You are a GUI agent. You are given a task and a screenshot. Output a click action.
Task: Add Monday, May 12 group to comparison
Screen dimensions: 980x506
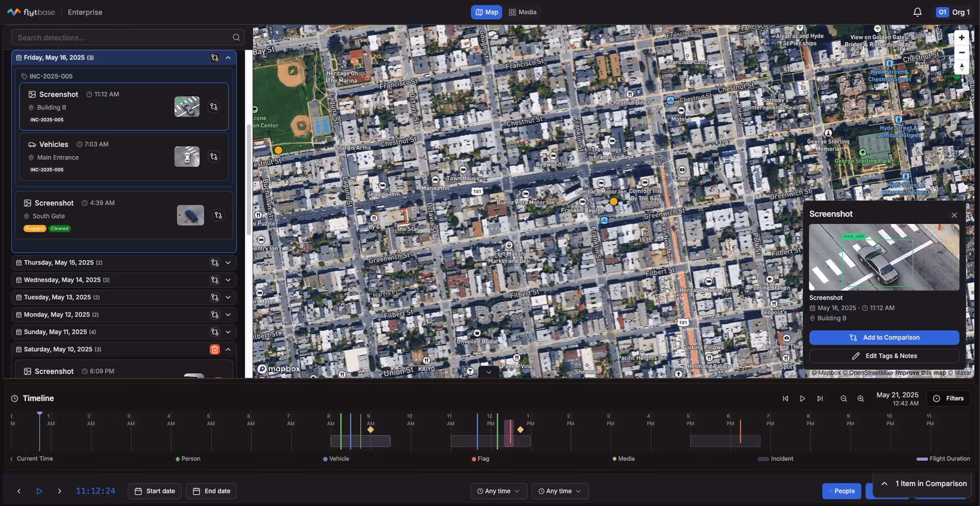click(215, 315)
